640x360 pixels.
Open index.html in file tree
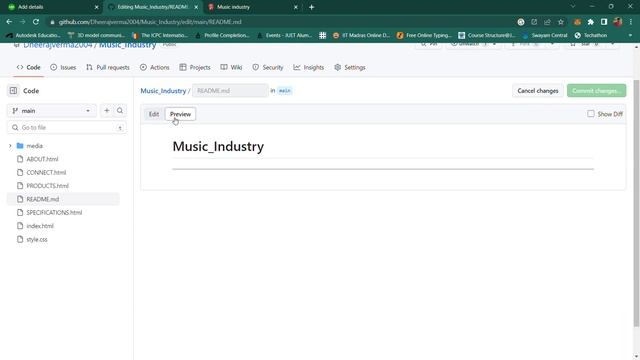pos(40,226)
